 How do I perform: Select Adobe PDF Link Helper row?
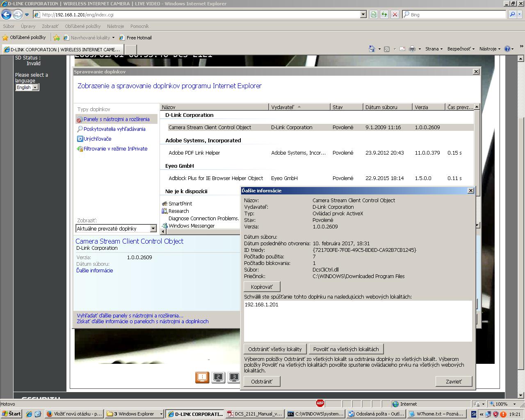tap(317, 153)
